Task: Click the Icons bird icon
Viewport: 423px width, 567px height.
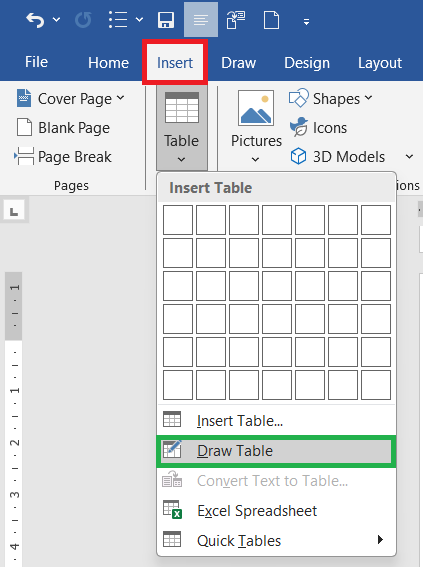Action: [x=299, y=127]
